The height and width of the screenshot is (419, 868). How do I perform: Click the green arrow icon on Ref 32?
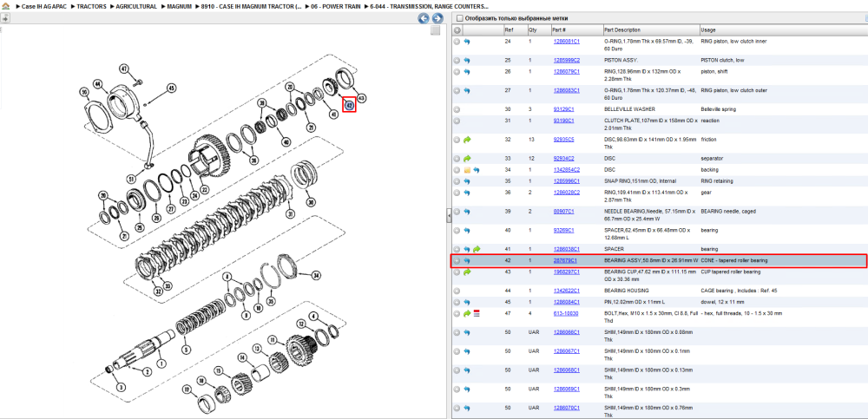coord(467,140)
